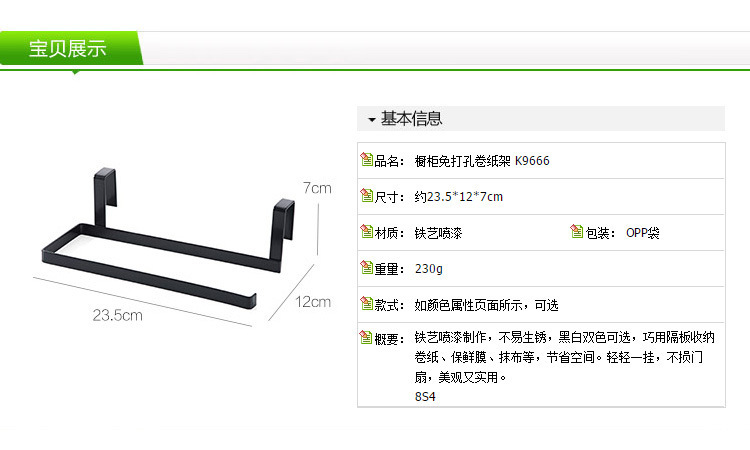Image resolution: width=750 pixels, height=450 pixels.
Task: Click the 铁艺喷漆 material value
Action: [x=438, y=233]
